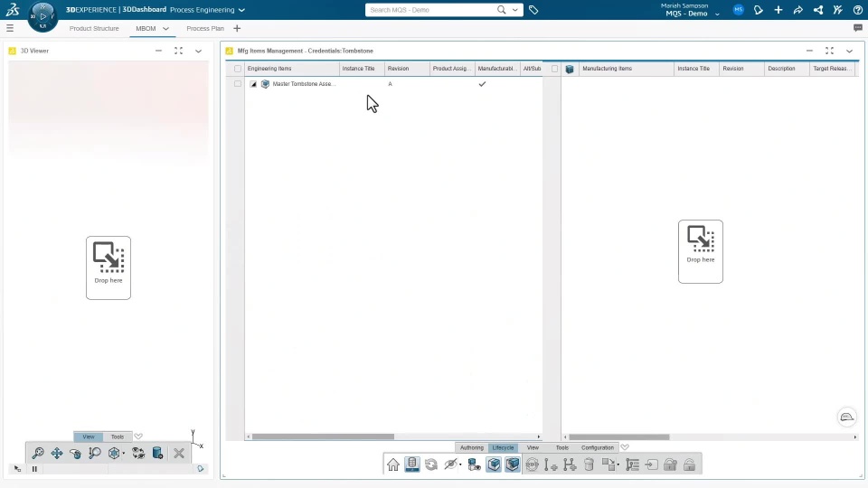Check the Engineering Items header checkbox
868x488 pixels.
[x=238, y=69]
